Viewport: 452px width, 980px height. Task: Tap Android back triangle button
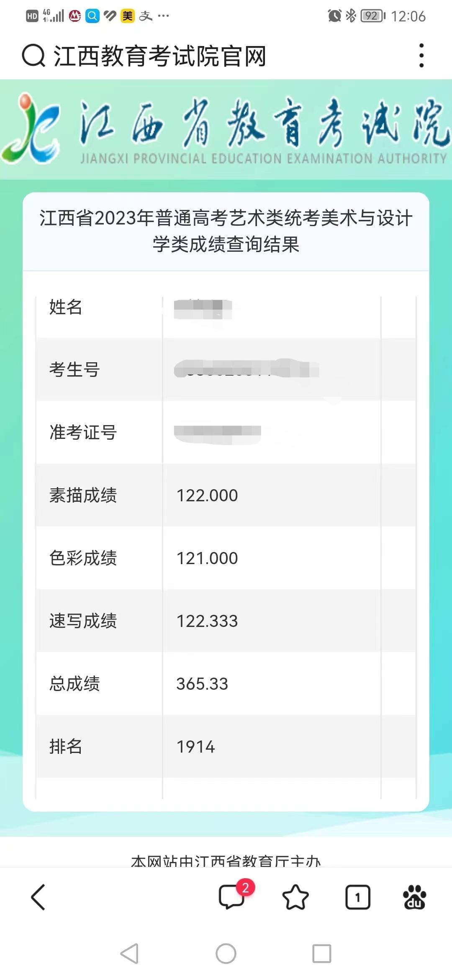point(129,954)
